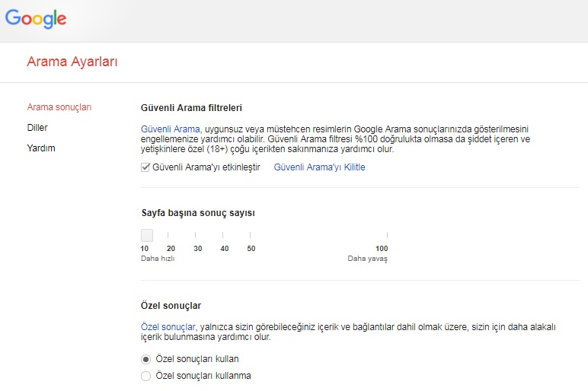Toggle the Güvenli Arama'yı etkinleştir checkbox
Screen dimensions: 588x391
coord(145,167)
